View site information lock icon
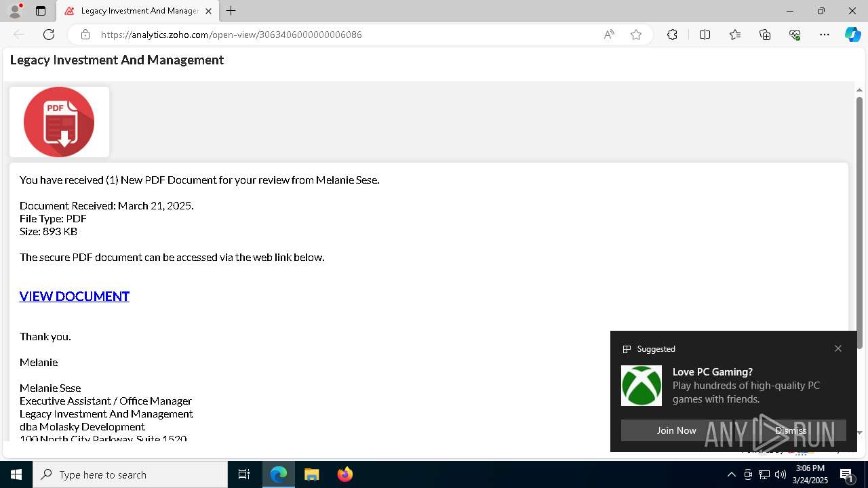Viewport: 868px width, 488px height. [x=85, y=35]
